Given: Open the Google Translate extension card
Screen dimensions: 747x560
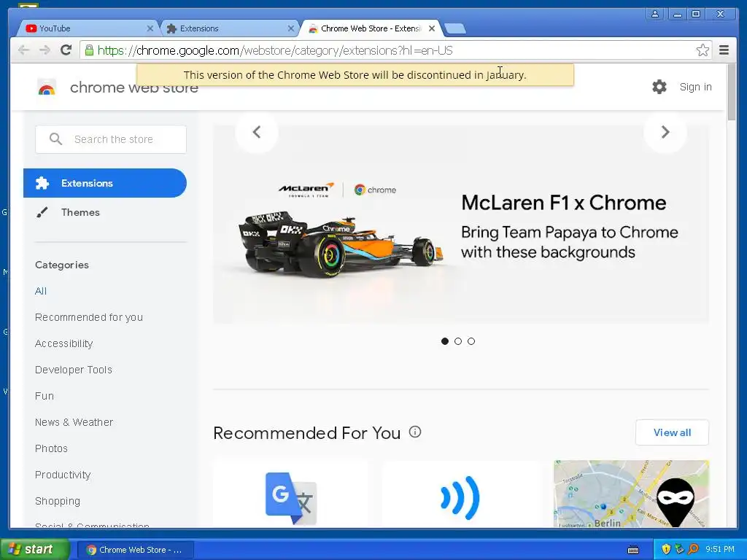Looking at the screenshot, I should [x=290, y=494].
